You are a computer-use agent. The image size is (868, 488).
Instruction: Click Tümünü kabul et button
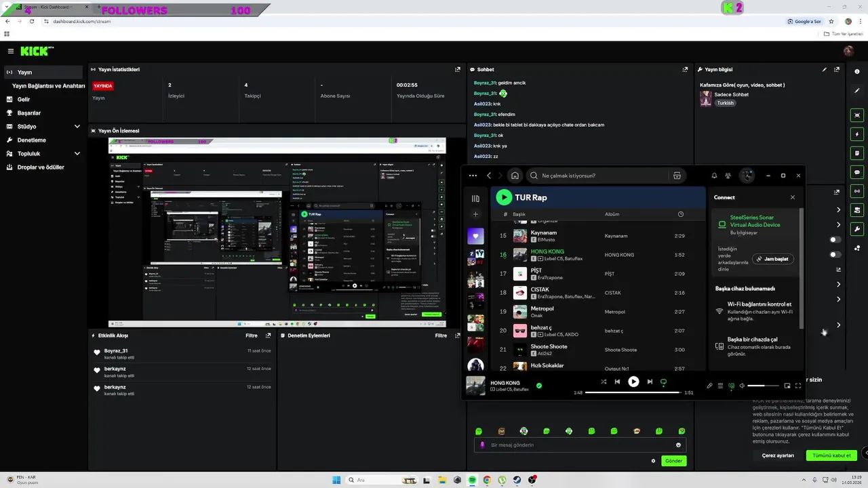click(x=831, y=455)
